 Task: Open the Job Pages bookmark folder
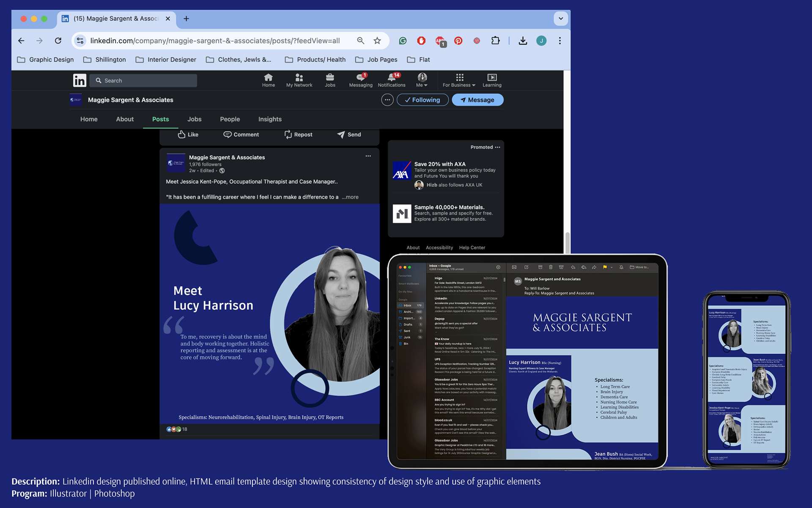(x=376, y=60)
